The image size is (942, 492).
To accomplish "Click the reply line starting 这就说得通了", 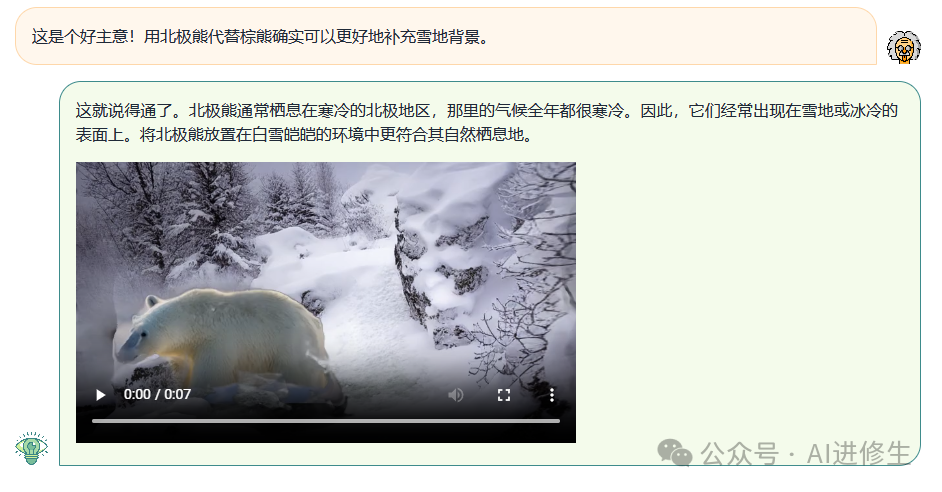I will tap(487, 111).
